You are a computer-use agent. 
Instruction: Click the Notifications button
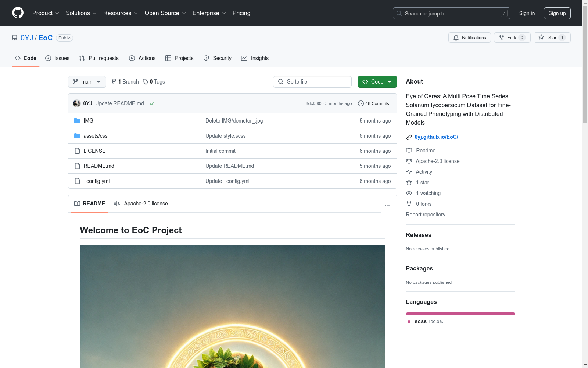[x=469, y=38]
